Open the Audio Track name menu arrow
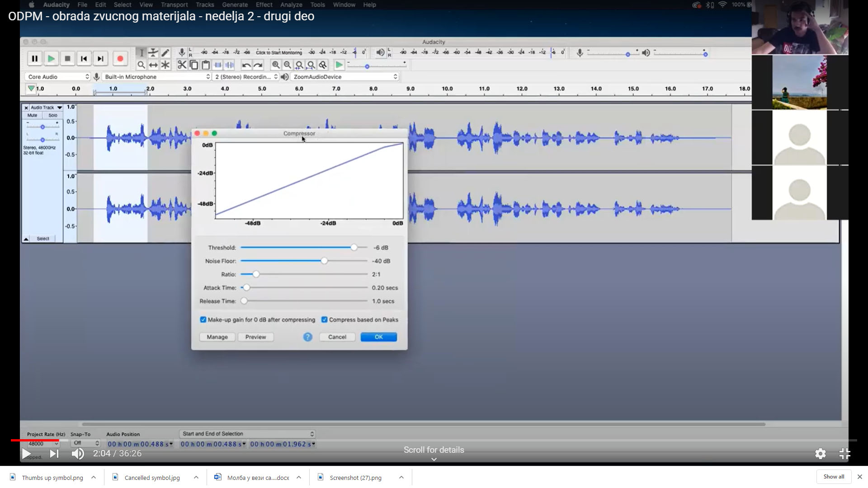The width and height of the screenshot is (868, 488). click(x=59, y=108)
